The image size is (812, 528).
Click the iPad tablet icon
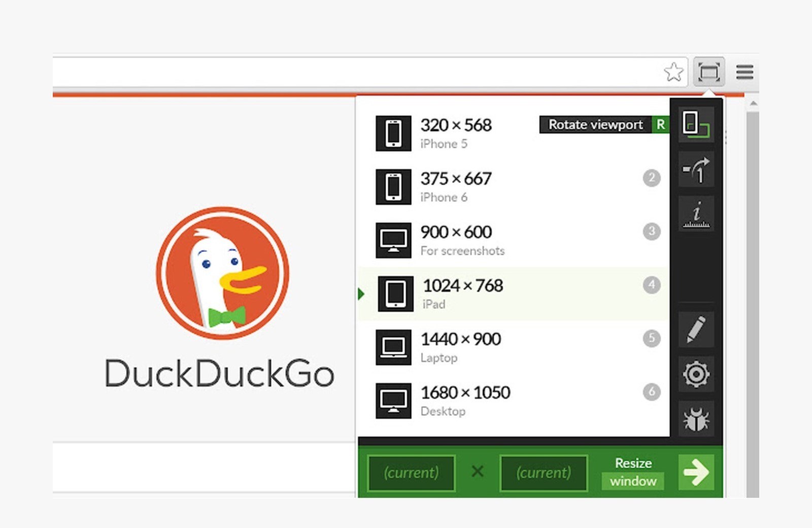click(396, 294)
